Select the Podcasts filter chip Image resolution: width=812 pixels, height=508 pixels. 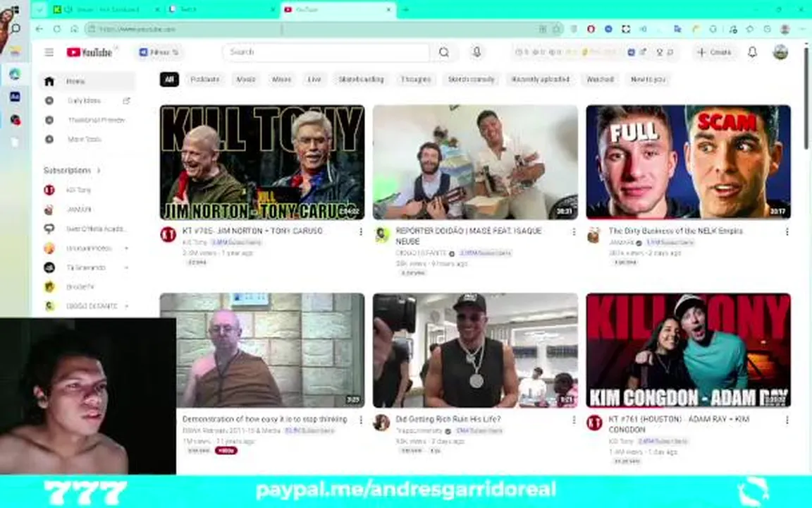pyautogui.click(x=205, y=79)
